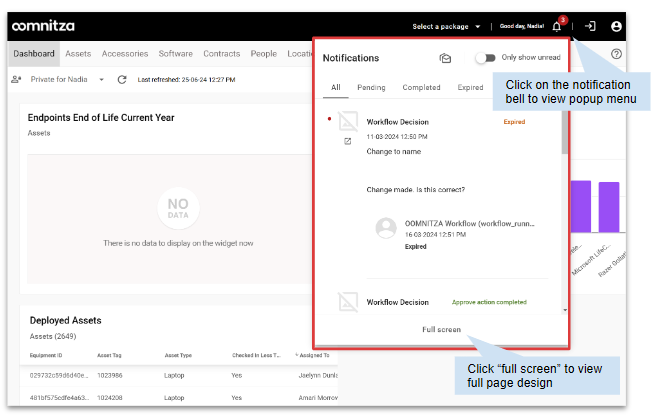
Task: Filter notifications by Expired tab
Action: (x=470, y=88)
